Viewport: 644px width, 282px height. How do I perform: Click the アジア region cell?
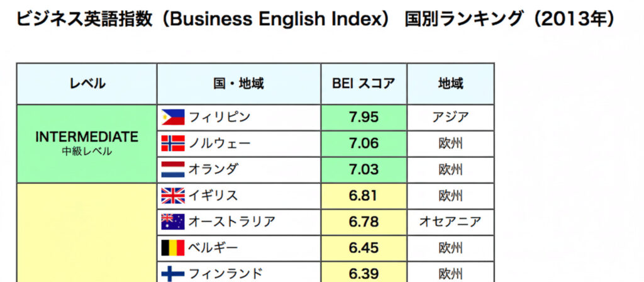coord(450,117)
